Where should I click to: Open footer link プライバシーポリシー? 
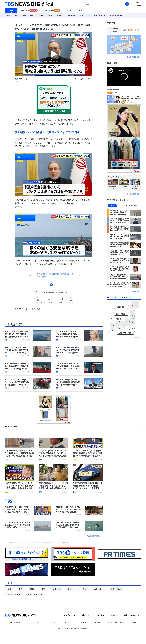click(34, 622)
